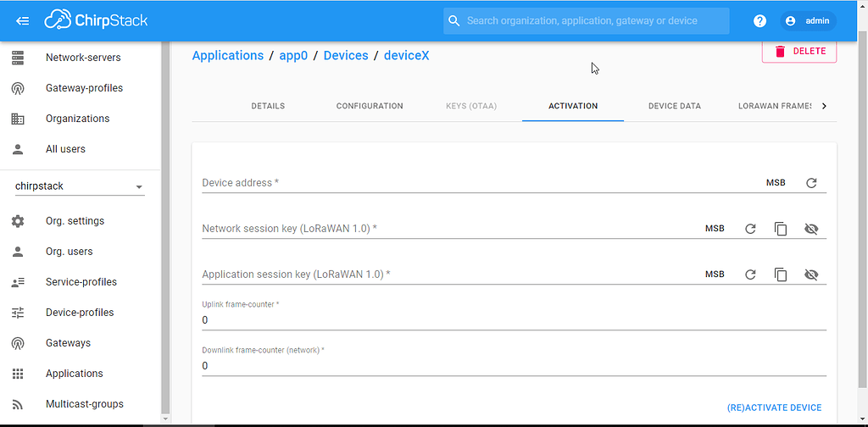This screenshot has height=427, width=868.
Task: Copy the Network session key
Action: click(781, 229)
